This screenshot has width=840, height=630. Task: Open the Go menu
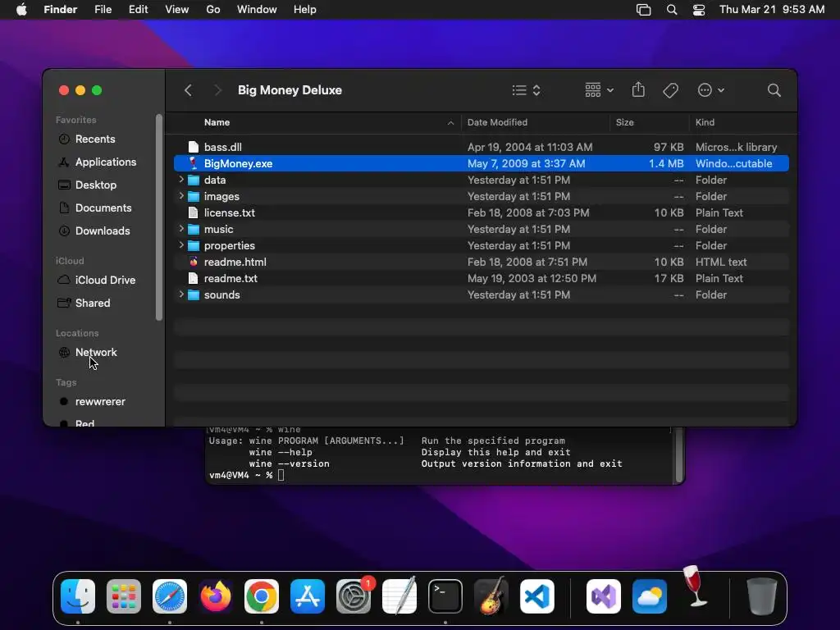(x=213, y=10)
